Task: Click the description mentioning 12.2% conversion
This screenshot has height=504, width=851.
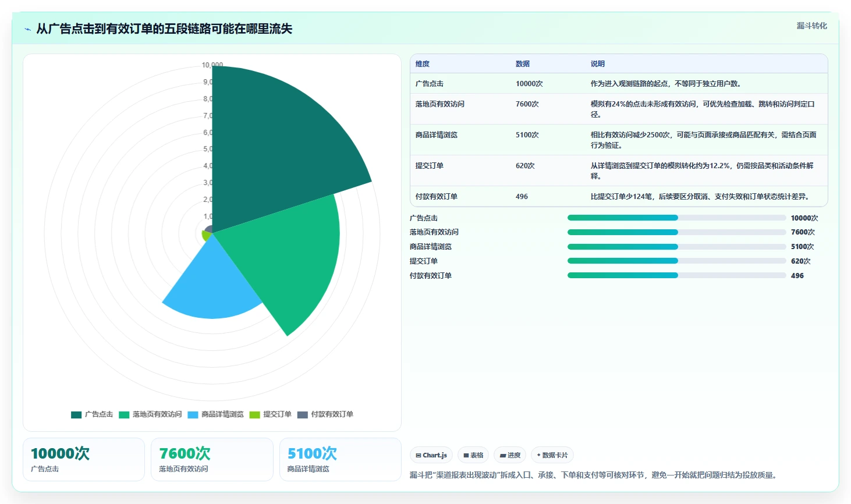Action: (703, 171)
